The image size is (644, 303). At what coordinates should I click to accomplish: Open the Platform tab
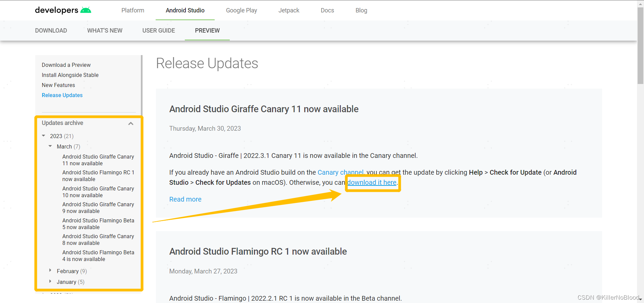point(133,10)
